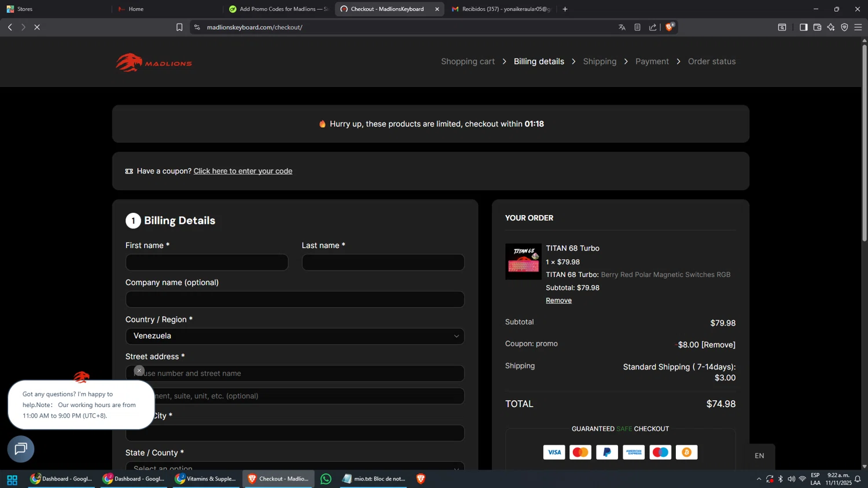Select Payment step in breadcrumb
Image resolution: width=868 pixels, height=488 pixels.
click(x=652, y=61)
